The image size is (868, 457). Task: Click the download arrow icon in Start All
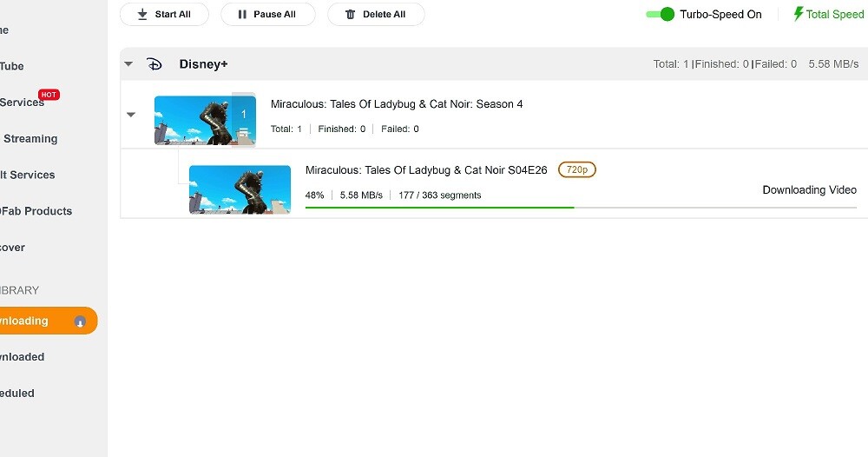click(142, 15)
